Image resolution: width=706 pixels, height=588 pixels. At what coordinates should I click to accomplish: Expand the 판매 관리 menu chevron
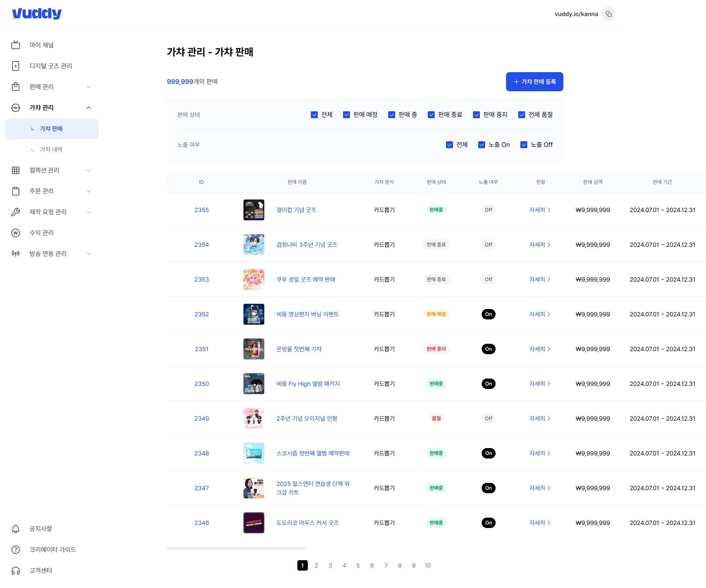click(89, 86)
